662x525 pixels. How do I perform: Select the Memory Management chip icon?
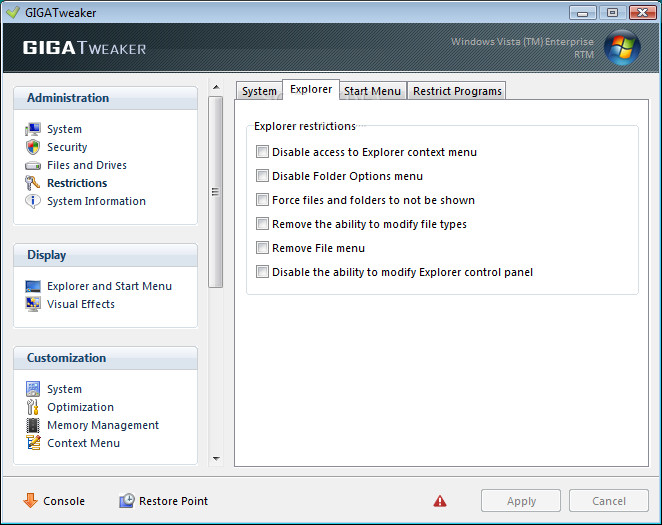33,425
